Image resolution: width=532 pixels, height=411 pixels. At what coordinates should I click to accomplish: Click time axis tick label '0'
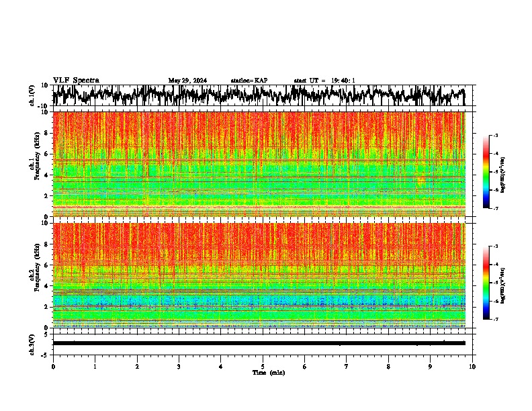[53, 367]
